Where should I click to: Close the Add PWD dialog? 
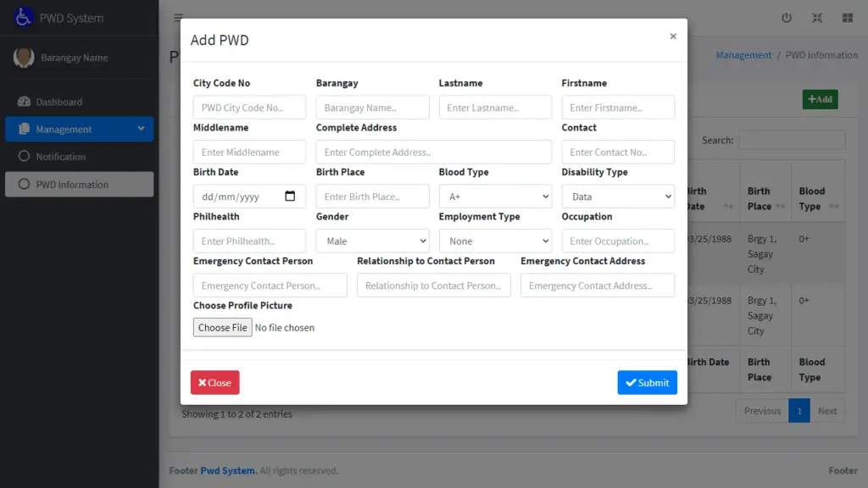[214, 382]
